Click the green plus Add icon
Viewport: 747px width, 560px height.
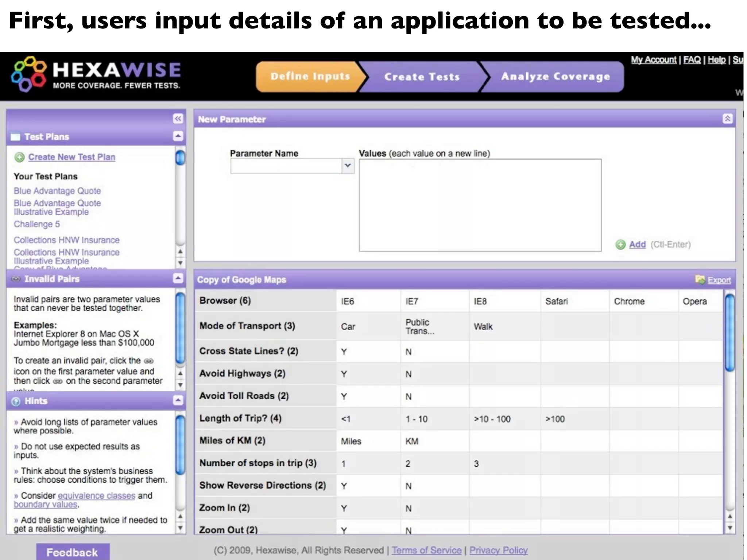(620, 245)
